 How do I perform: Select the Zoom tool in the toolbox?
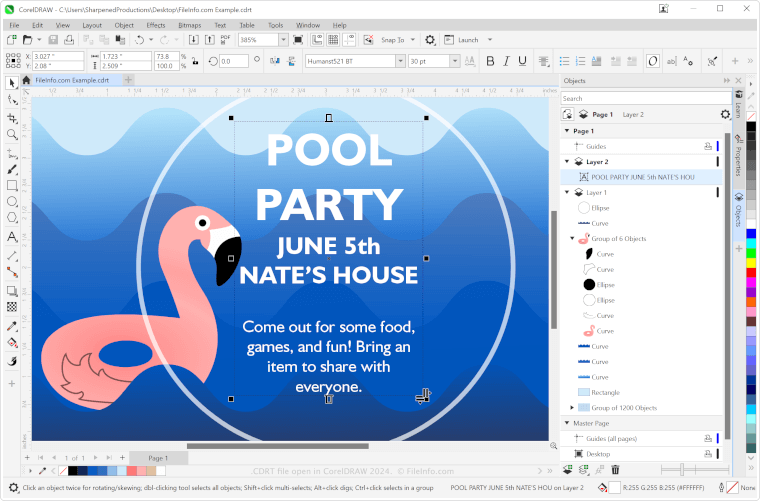(12, 134)
